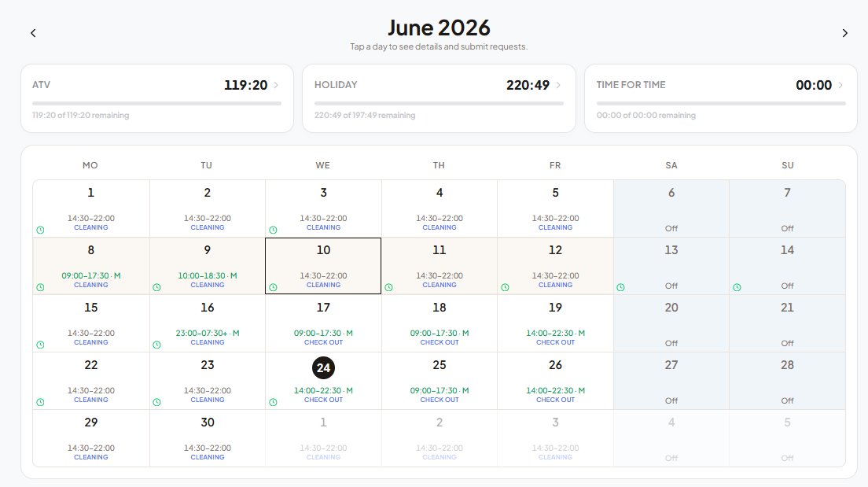Click the clock icon on June 16
The width and height of the screenshot is (868, 487).
click(x=156, y=345)
